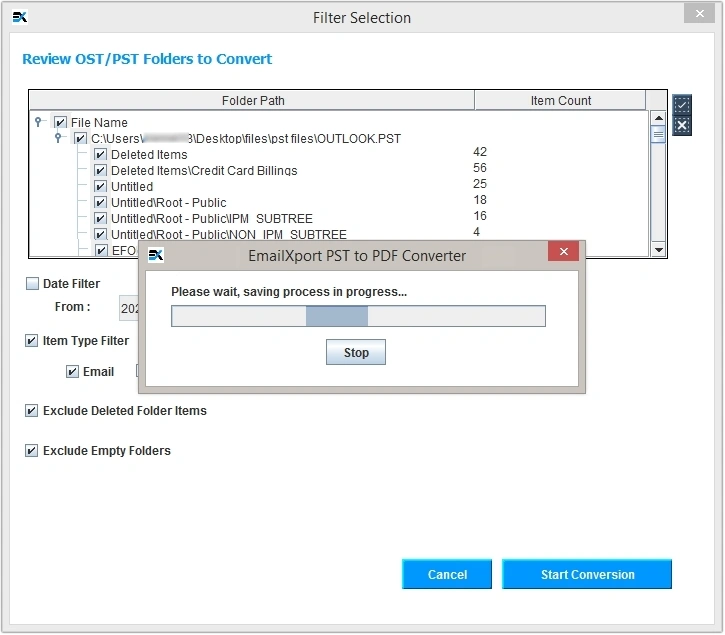The height and width of the screenshot is (635, 725).
Task: Select the OUTLOOK.PST file path row
Action: coord(246,138)
